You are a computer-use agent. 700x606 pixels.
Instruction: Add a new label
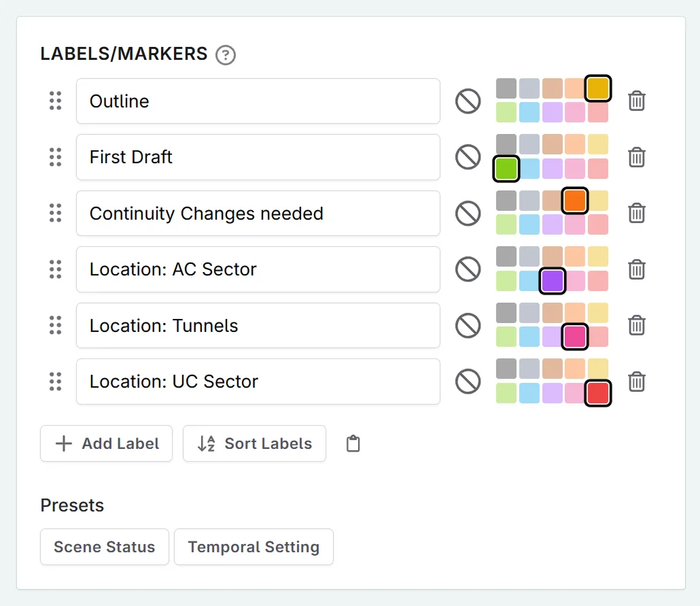106,443
